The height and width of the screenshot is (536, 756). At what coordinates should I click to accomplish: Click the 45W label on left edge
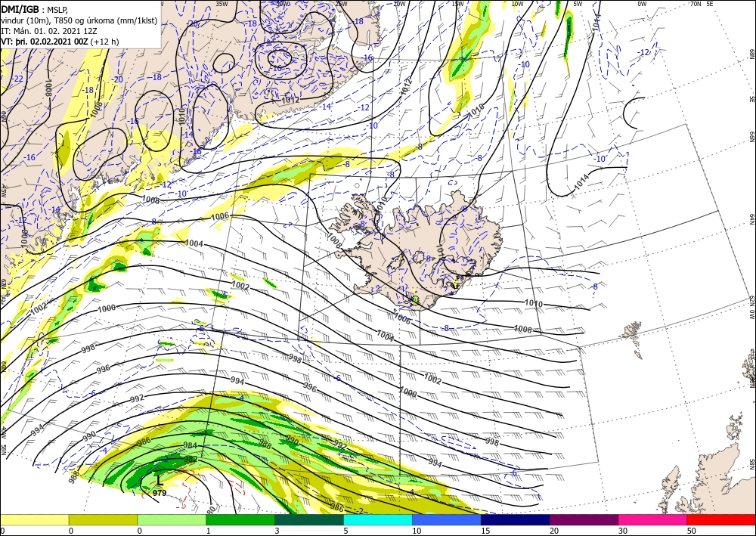click(3, 191)
